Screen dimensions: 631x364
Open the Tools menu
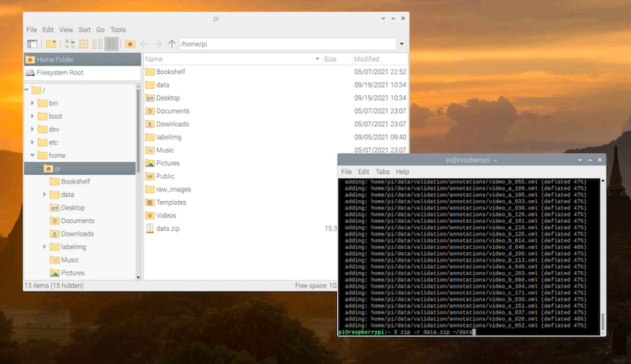(x=118, y=30)
